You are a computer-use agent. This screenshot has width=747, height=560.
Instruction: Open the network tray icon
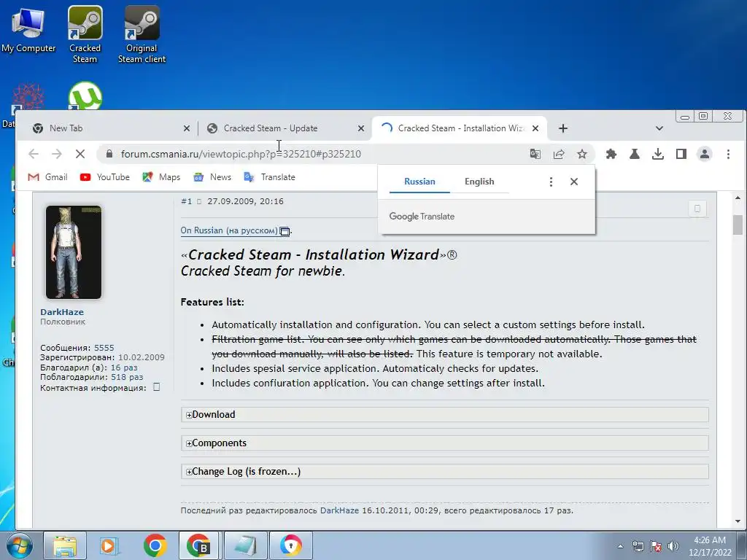point(638,546)
